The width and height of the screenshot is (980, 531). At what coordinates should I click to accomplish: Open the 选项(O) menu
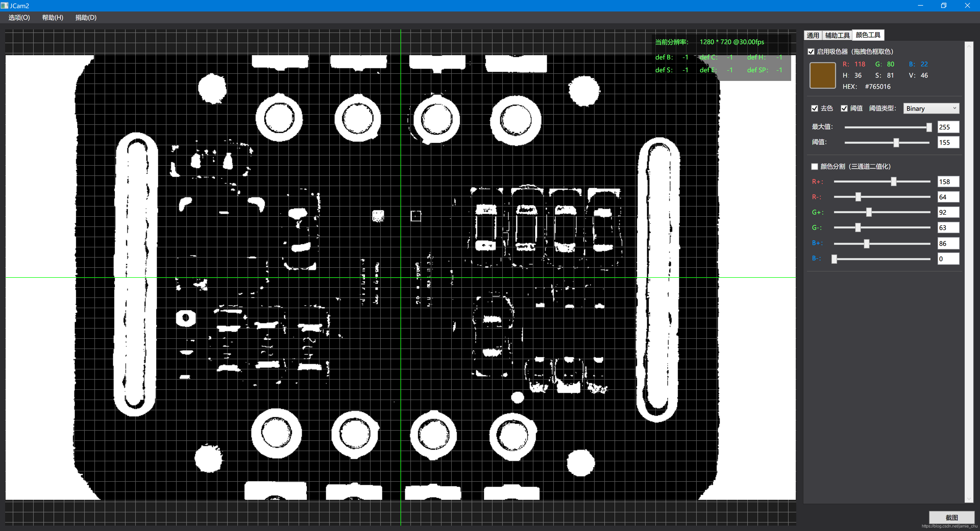[x=19, y=18]
